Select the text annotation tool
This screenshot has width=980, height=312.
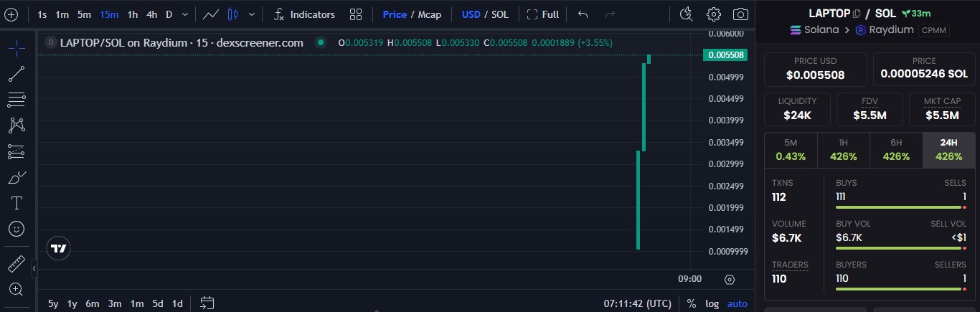click(x=17, y=203)
